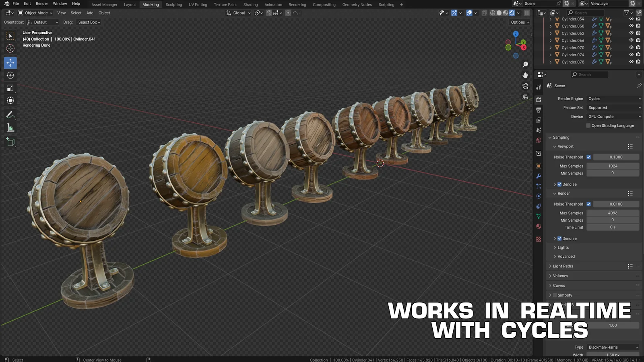Select the Move tool in the toolbar
This screenshot has width=644, height=362.
pos(10,62)
